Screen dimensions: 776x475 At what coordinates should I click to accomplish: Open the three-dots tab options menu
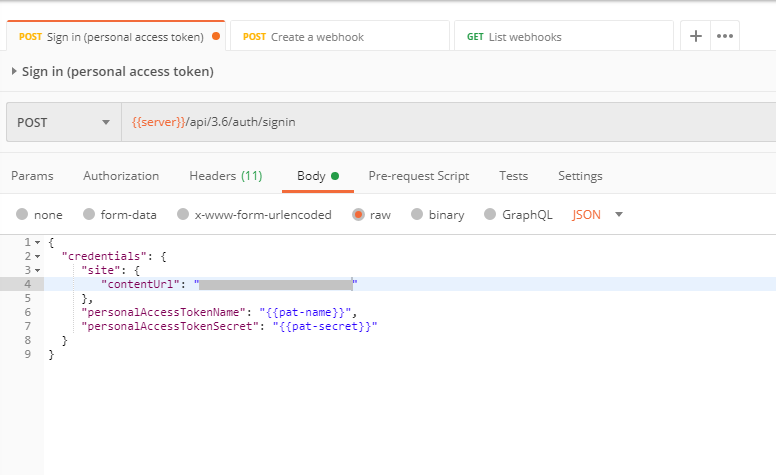pos(725,36)
